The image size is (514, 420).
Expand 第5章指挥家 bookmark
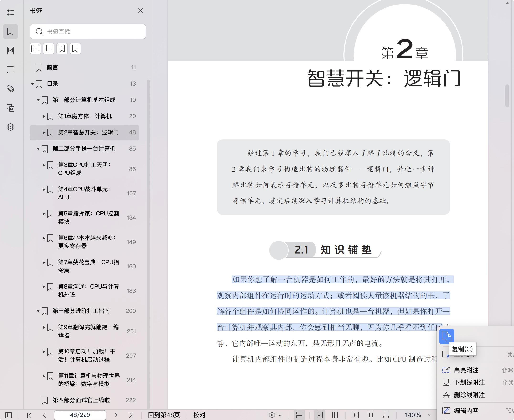44,214
